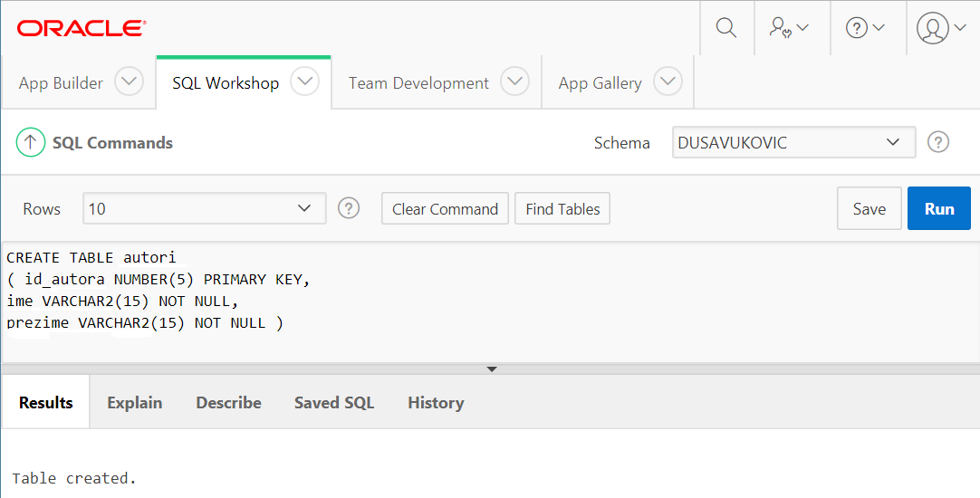Go to the Team Development tab
Viewport: 980px width, 498px height.
[x=418, y=83]
